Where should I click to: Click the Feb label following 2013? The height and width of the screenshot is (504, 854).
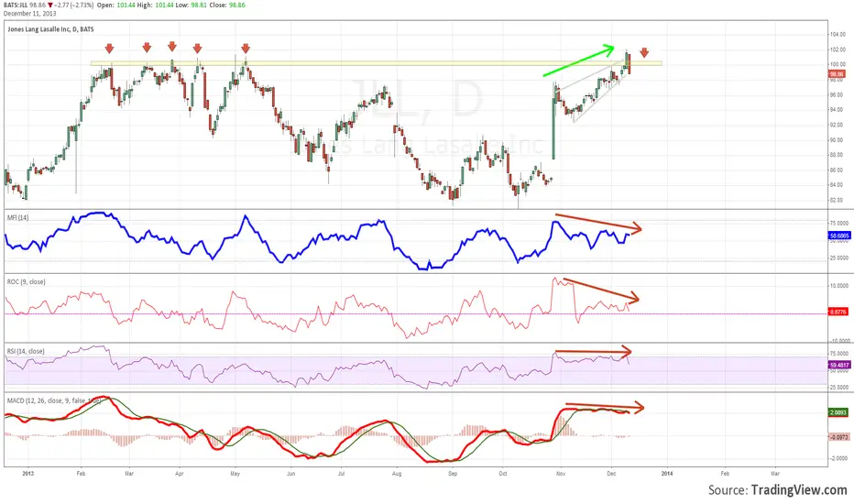coord(81,474)
